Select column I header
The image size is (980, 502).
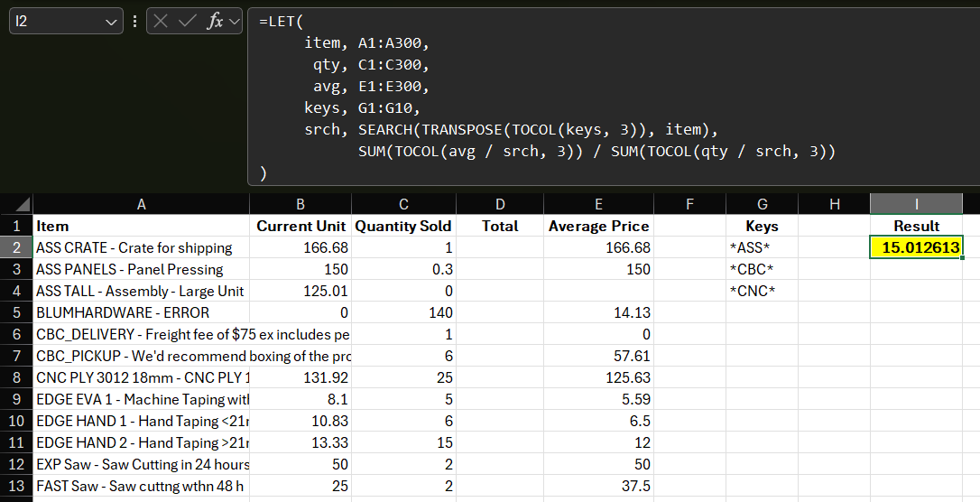(x=916, y=204)
